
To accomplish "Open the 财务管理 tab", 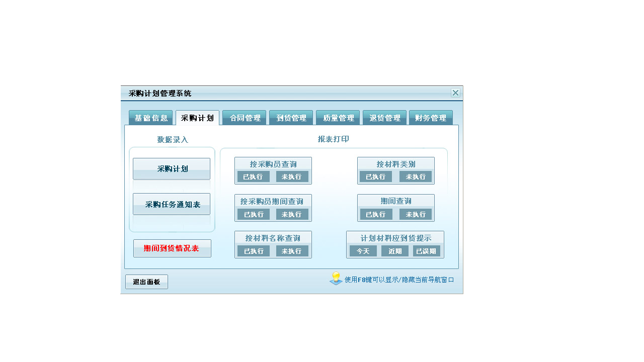I will coord(431,117).
